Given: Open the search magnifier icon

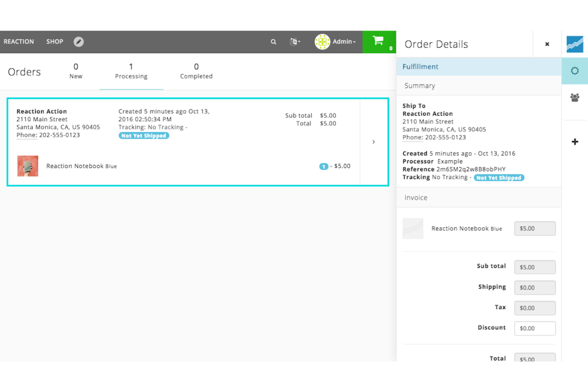Looking at the screenshot, I should coord(273,42).
